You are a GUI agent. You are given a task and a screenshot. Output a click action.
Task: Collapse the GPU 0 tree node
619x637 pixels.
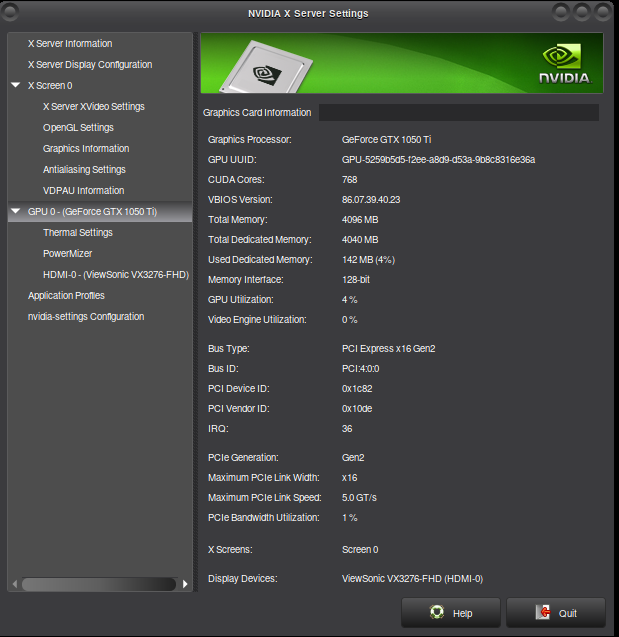click(16, 211)
